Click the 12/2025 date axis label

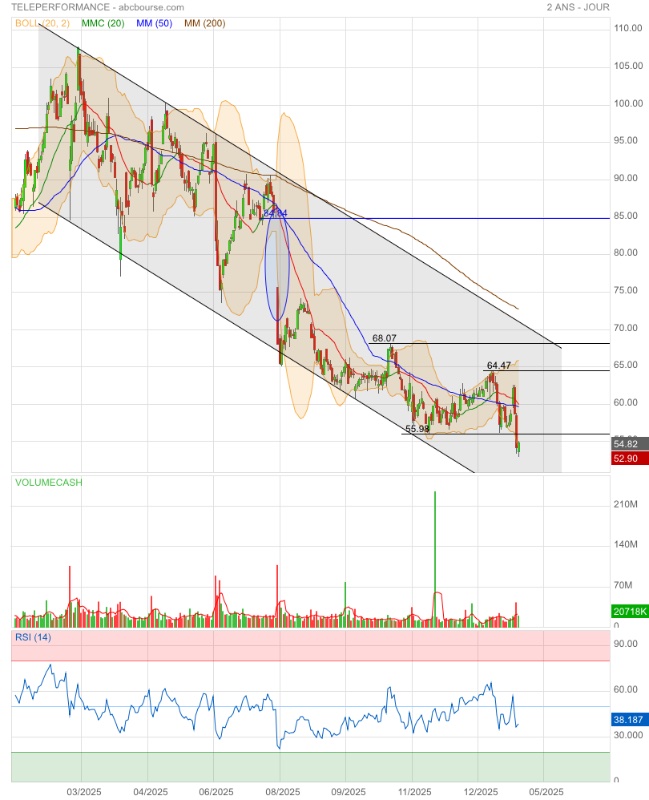click(x=481, y=792)
